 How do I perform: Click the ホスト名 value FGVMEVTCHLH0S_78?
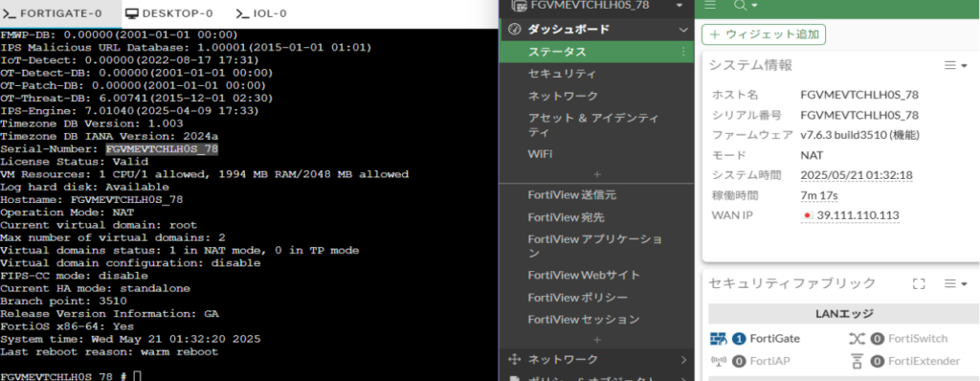pyautogui.click(x=859, y=95)
